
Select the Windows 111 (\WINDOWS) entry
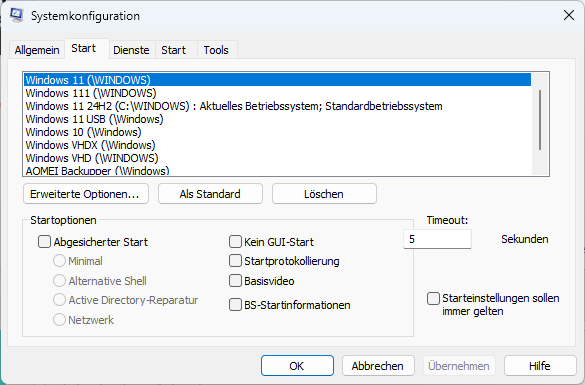tap(277, 93)
